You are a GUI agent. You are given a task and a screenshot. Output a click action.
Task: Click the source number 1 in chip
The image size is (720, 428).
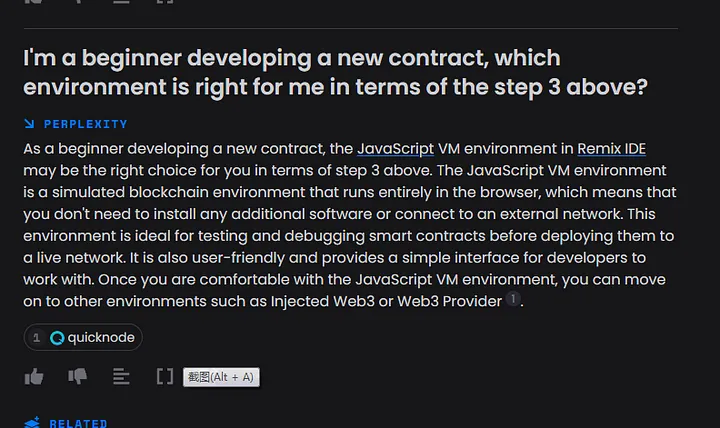pyautogui.click(x=37, y=338)
